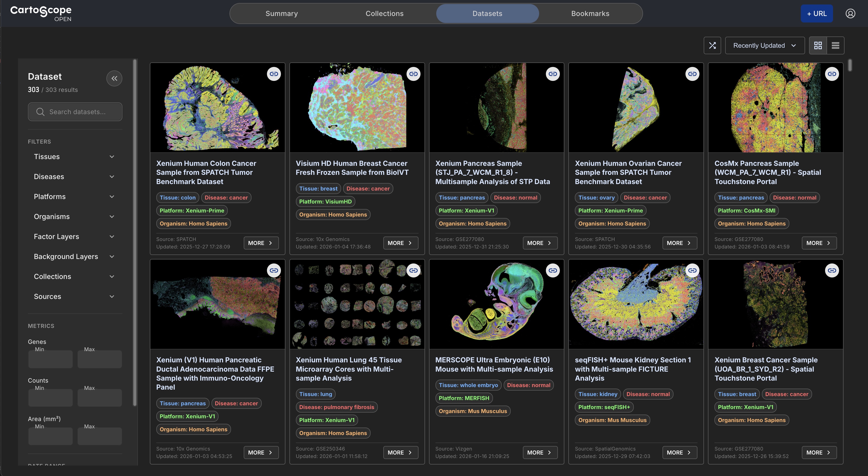Screen dimensions: 868x476
Task: Expand the Platforms filter section
Action: coord(74,197)
